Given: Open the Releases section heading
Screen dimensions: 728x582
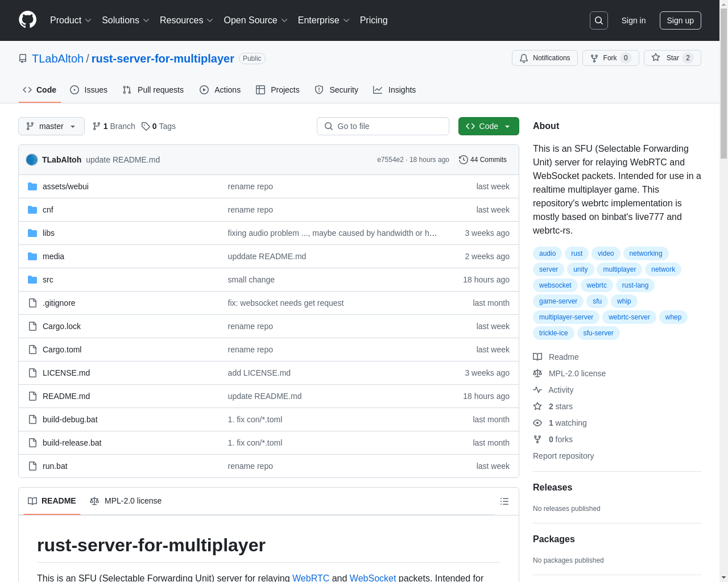Looking at the screenshot, I should pos(552,487).
